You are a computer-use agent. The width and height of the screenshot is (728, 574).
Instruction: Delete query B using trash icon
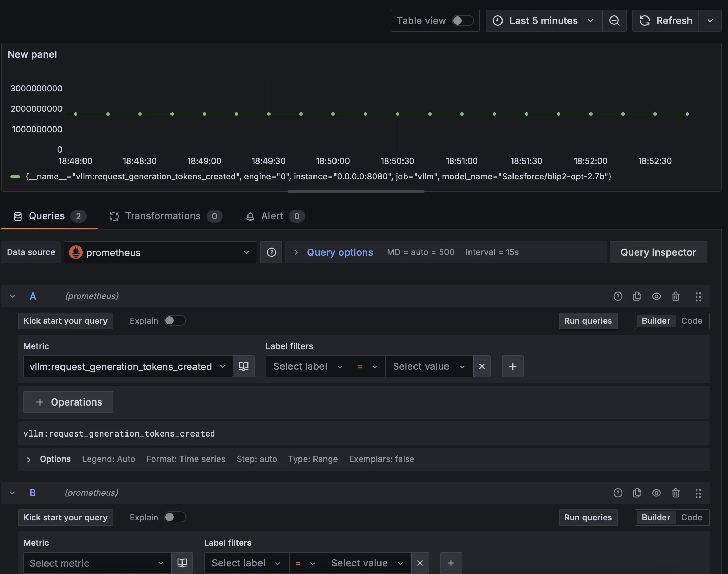pyautogui.click(x=675, y=493)
